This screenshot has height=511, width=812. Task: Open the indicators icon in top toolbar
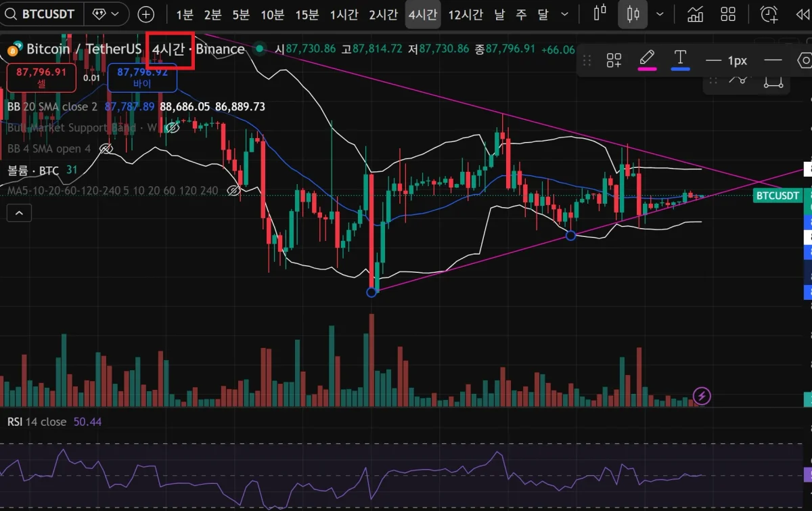pos(696,14)
